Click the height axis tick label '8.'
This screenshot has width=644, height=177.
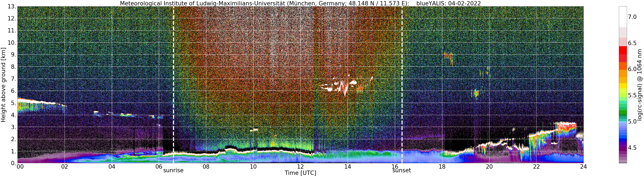coord(14,66)
